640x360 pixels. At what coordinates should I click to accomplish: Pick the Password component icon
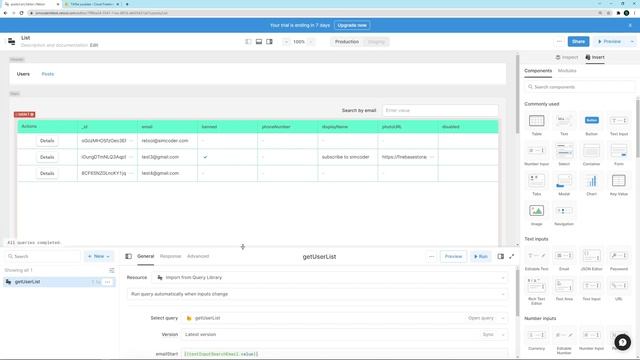[x=619, y=256]
